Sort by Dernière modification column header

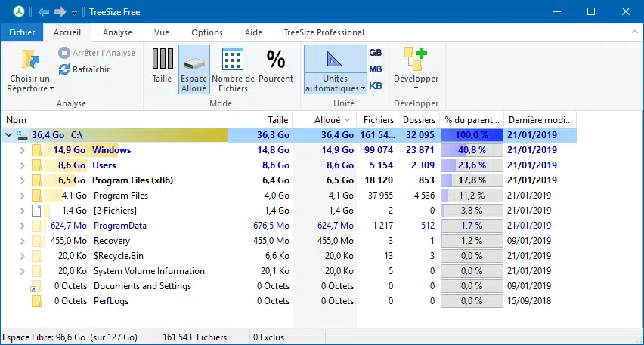coord(540,120)
